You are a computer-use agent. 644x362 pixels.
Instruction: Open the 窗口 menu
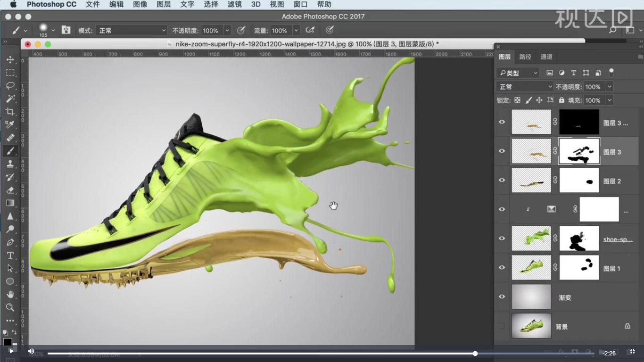[300, 4]
